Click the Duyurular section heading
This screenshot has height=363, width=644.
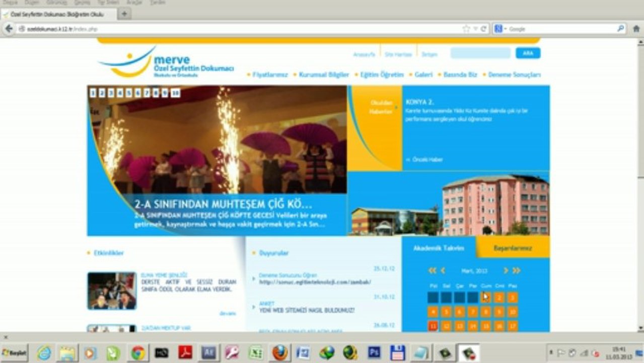tap(273, 253)
